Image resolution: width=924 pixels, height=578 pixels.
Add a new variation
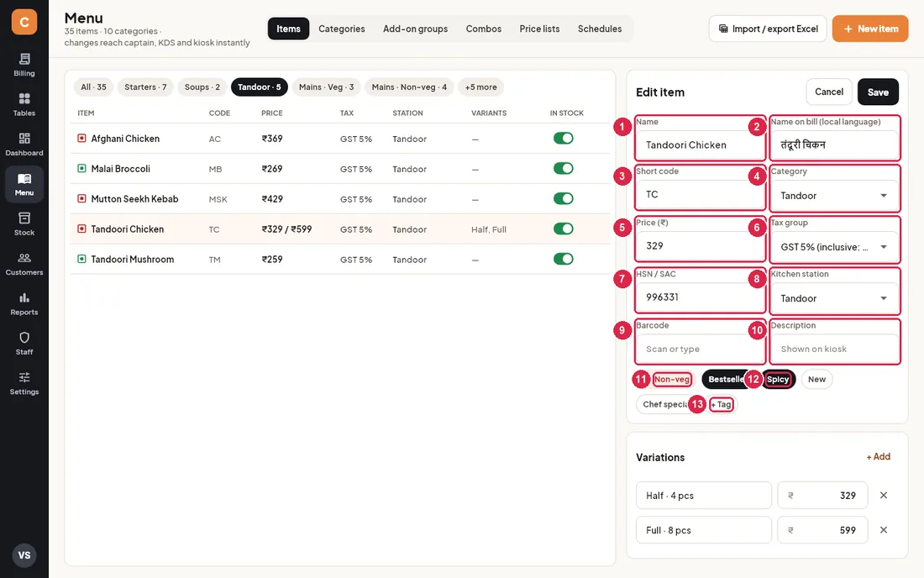click(879, 457)
